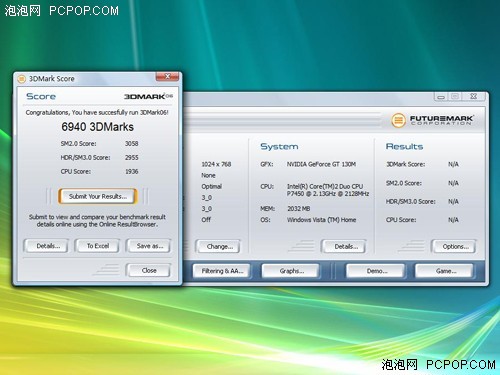Screen dimensions: 500x375
Task: Click the Futuremark Corporation logo
Action: coord(432,120)
